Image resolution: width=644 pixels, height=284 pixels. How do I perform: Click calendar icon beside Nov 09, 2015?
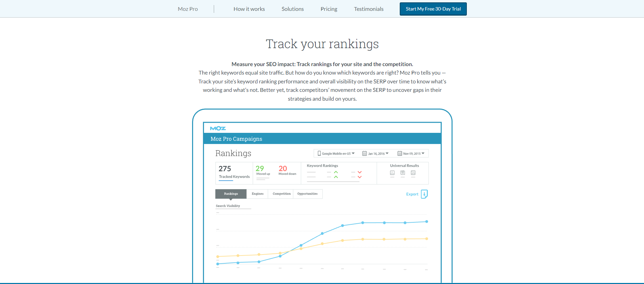pos(400,154)
